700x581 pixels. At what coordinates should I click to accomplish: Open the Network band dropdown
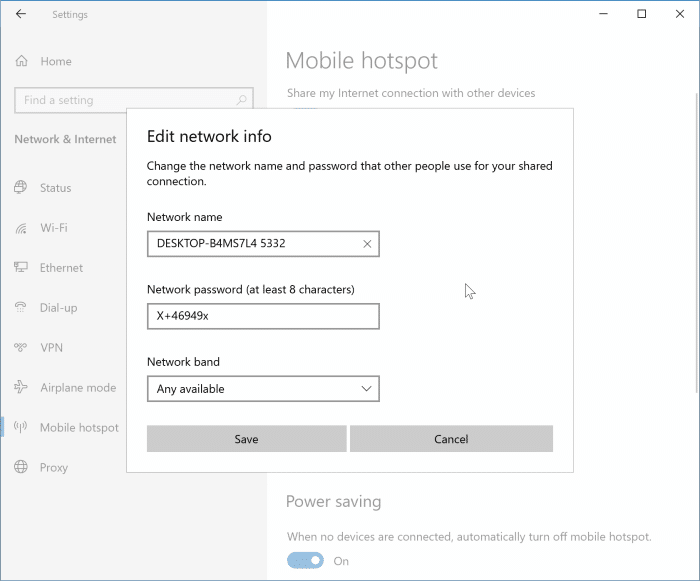point(263,389)
